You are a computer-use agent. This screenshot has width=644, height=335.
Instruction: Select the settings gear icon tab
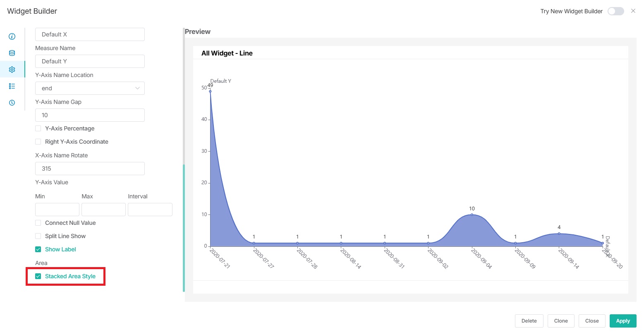point(12,70)
